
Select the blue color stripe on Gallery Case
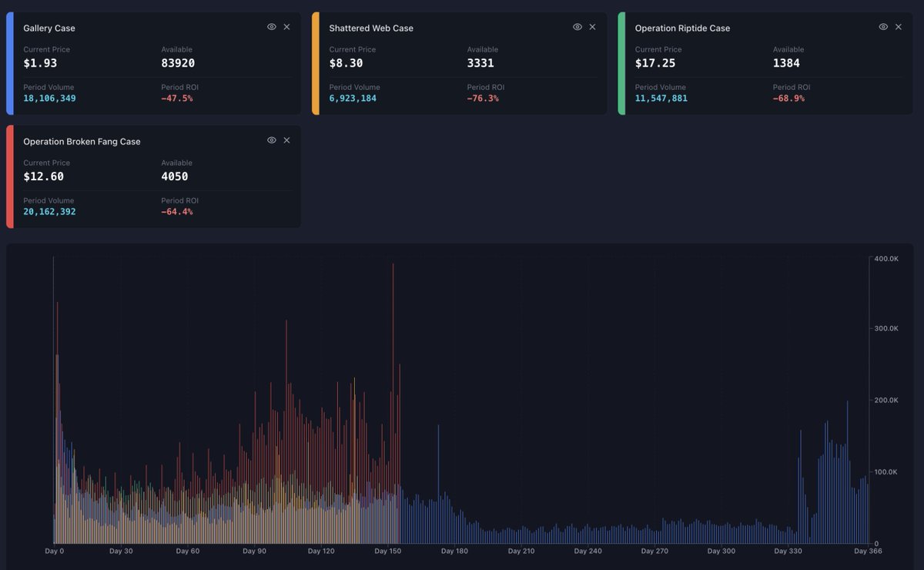9,63
